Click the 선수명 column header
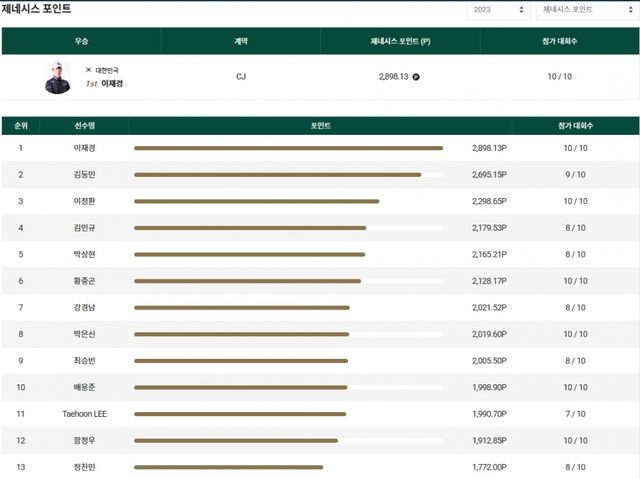The height and width of the screenshot is (479, 640). coord(85,126)
